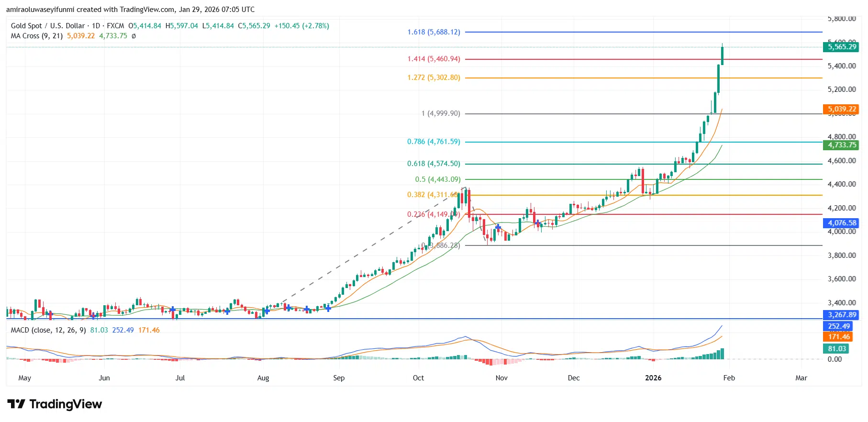The image size is (868, 422).
Task: Click the blue 3,267.89 price tag
Action: point(841,315)
